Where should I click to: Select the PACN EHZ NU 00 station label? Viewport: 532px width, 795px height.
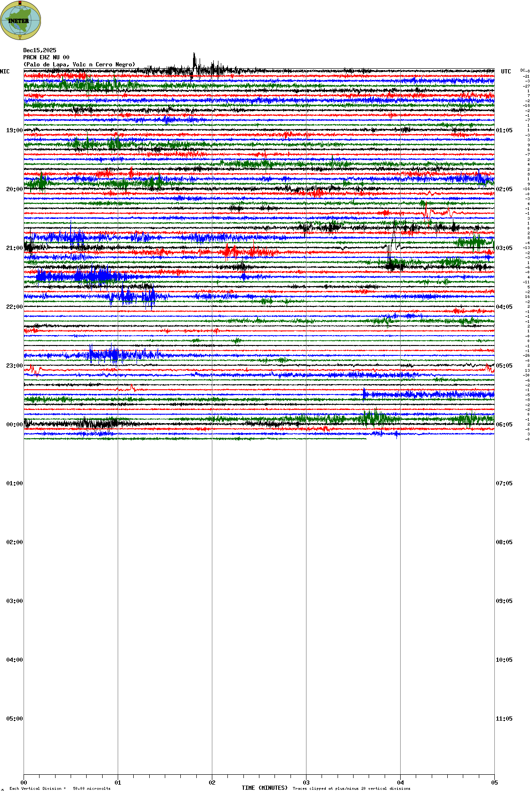46,57
